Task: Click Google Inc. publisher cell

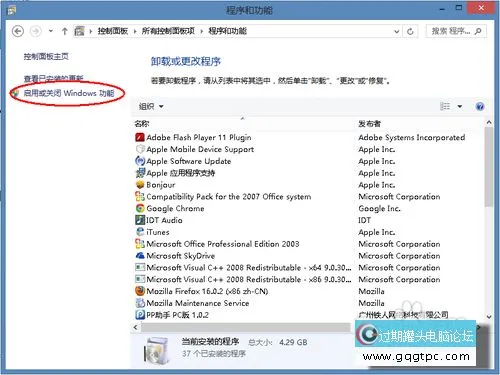Action: tap(379, 208)
